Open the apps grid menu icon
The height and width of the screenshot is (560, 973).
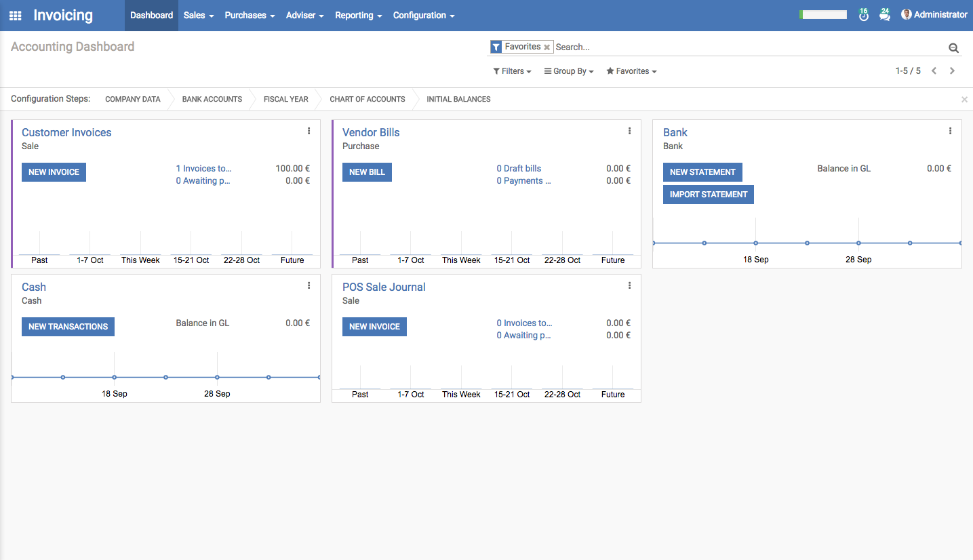coord(15,16)
